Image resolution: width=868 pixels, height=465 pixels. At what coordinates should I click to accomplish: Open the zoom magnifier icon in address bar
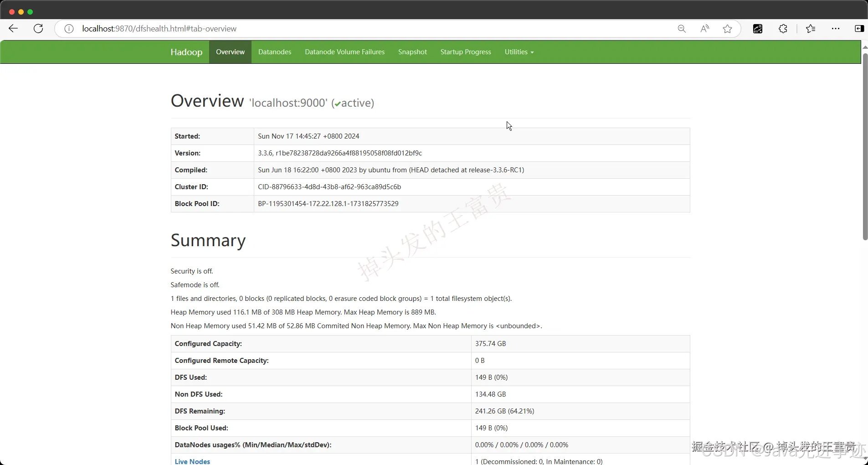(682, 29)
